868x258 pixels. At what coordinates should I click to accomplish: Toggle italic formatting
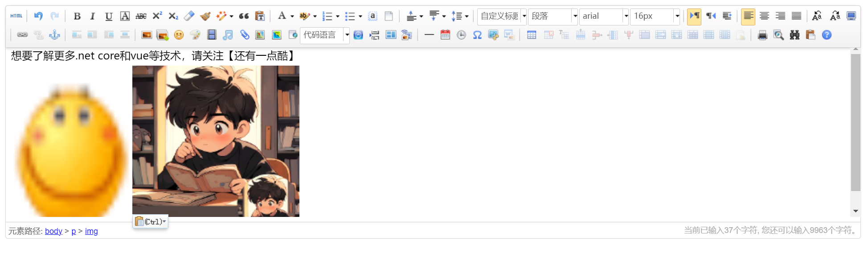pos(93,16)
